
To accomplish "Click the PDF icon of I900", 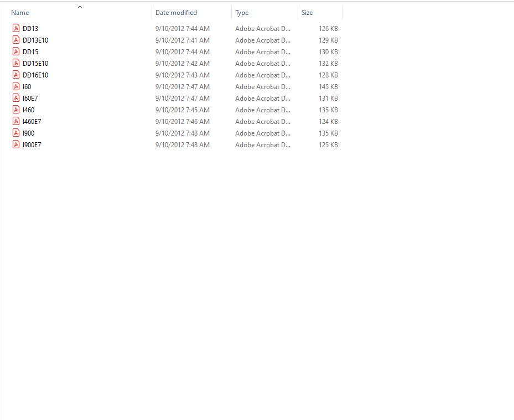I will [x=15, y=133].
